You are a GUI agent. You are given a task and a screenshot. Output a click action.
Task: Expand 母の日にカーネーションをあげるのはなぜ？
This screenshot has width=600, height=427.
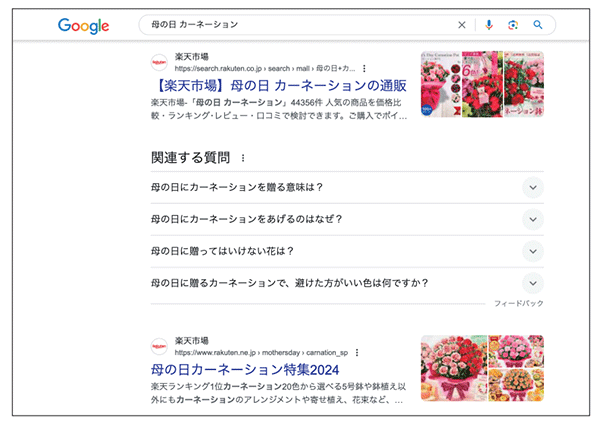click(347, 219)
